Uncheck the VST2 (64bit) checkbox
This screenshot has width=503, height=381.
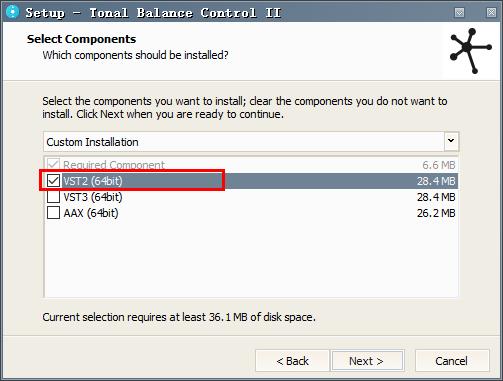(53, 181)
